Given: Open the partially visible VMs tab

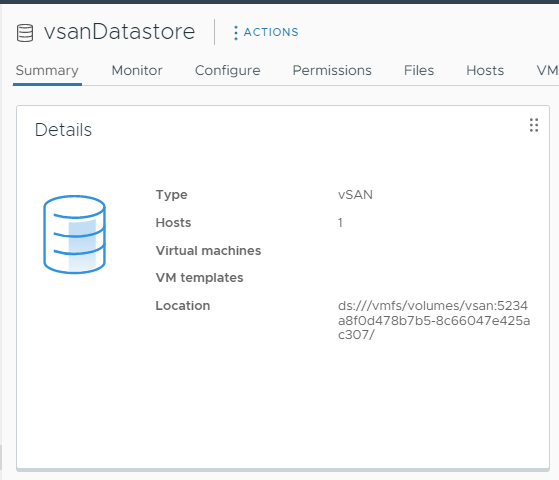Looking at the screenshot, I should [x=548, y=70].
